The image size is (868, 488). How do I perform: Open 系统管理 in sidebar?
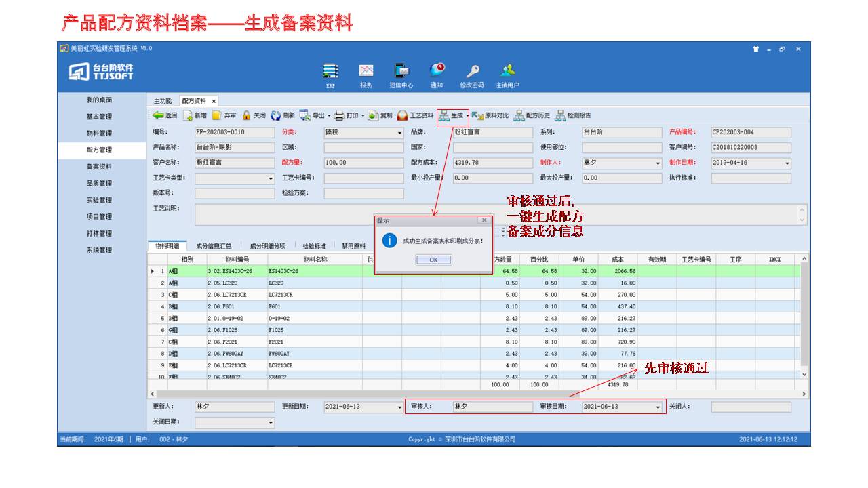coord(99,250)
